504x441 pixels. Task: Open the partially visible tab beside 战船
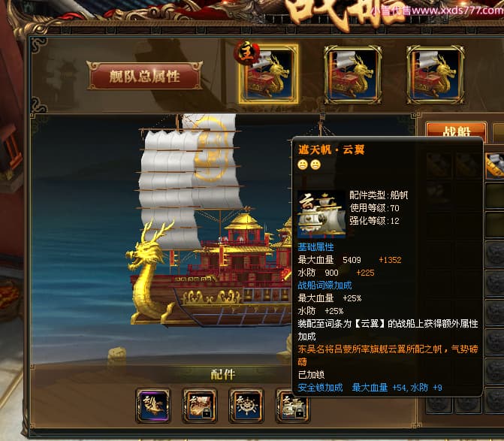pos(498,131)
